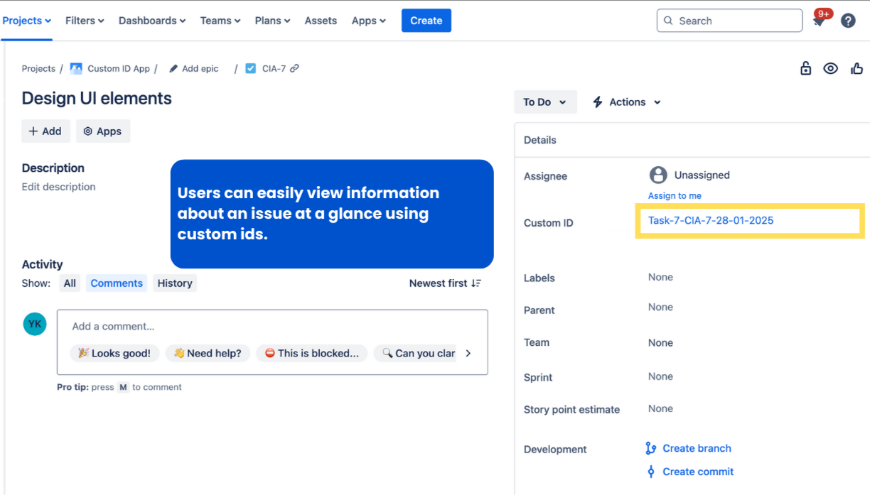Open the notifications bell icon
870x495 pixels.
pos(819,21)
